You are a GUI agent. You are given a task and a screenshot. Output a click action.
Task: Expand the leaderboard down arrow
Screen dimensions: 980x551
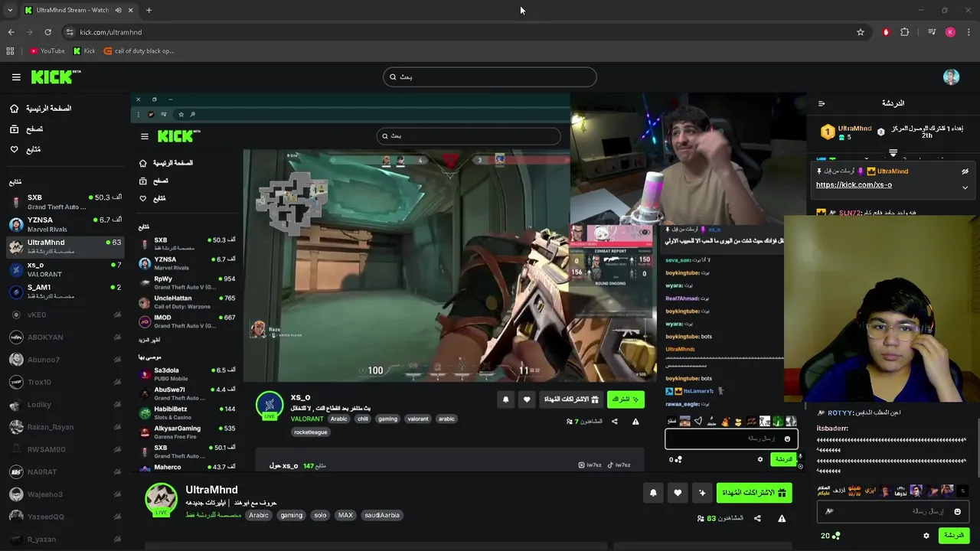tap(893, 153)
